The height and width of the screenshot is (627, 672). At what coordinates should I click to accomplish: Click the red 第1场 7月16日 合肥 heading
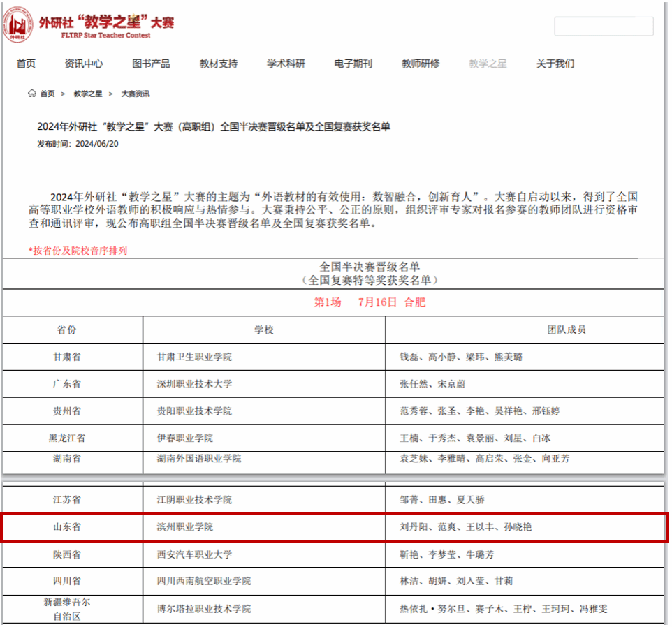[x=370, y=302]
